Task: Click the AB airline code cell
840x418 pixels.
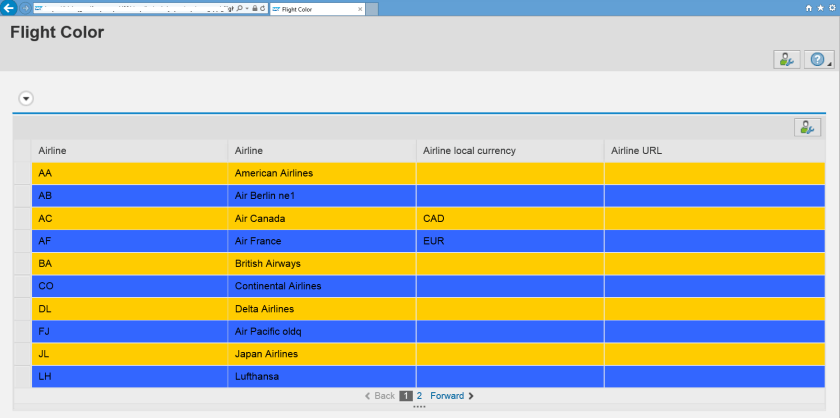Action: tap(130, 196)
